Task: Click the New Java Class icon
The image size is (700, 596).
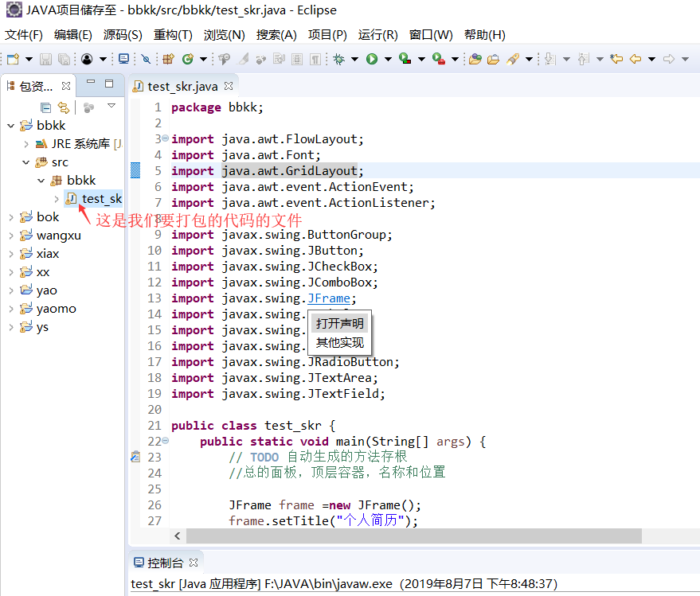Action: (188, 59)
